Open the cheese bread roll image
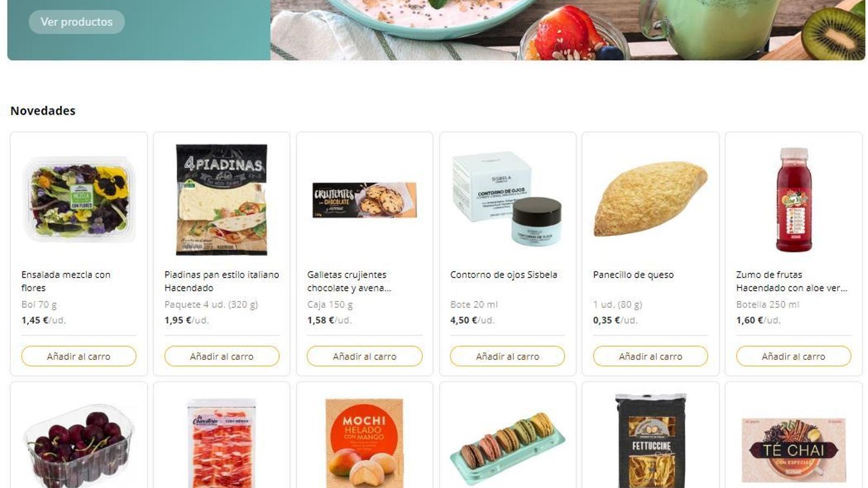 coord(650,199)
